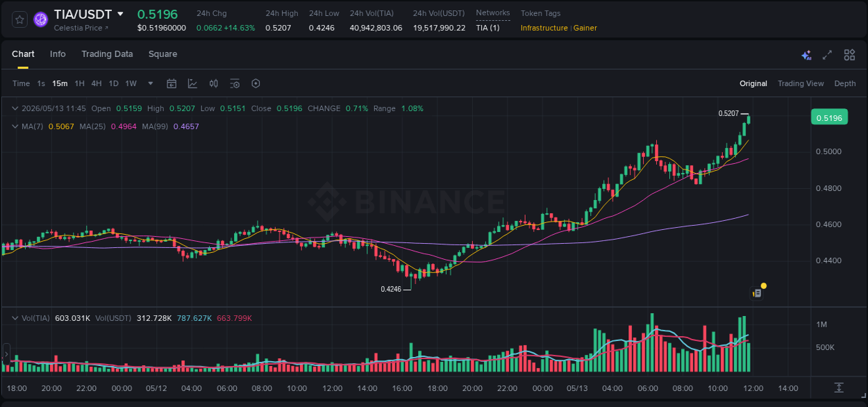The height and width of the screenshot is (407, 868).
Task: Collapse the Vol(TIA) legend row
Action: [x=15, y=317]
